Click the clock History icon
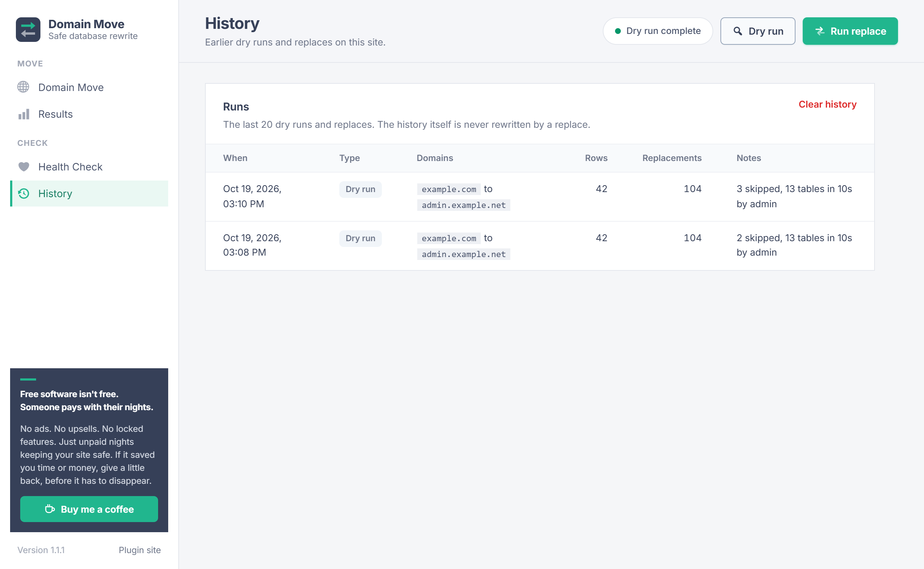 23,194
